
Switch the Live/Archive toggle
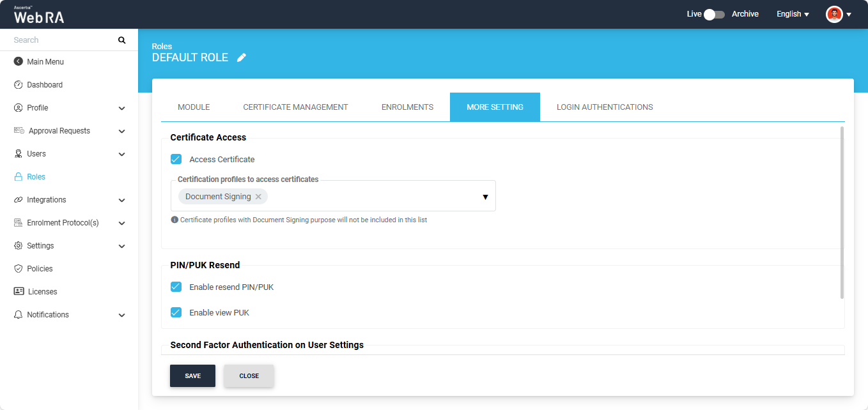click(x=714, y=14)
